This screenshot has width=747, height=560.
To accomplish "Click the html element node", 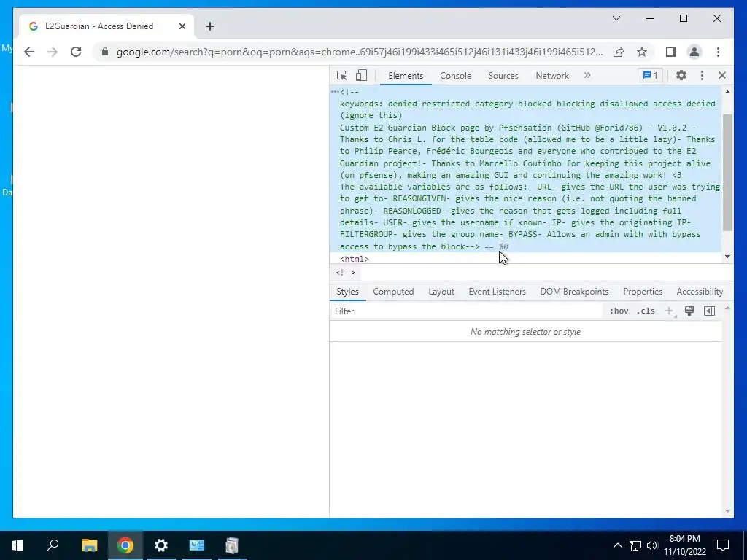I will (x=354, y=259).
